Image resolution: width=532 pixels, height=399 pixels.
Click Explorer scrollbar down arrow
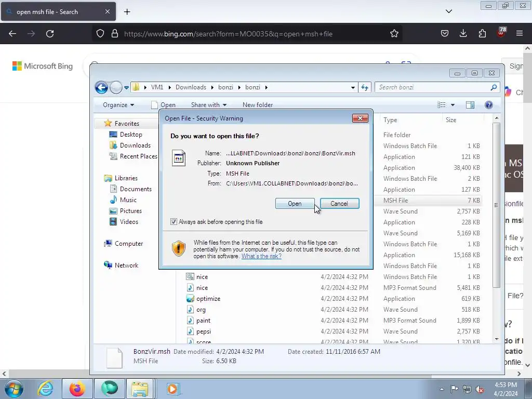[x=496, y=339]
